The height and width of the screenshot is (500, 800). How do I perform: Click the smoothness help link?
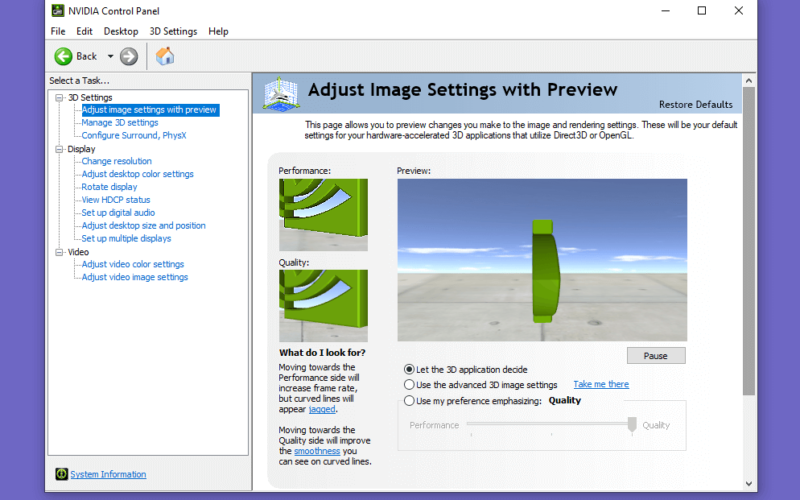pyautogui.click(x=317, y=451)
